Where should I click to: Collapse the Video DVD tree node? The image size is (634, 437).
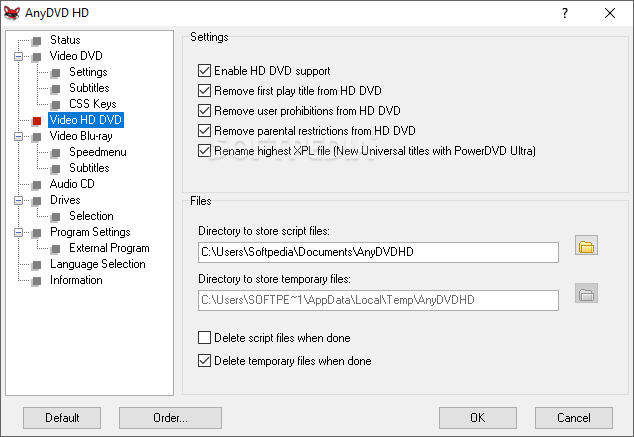pos(17,56)
